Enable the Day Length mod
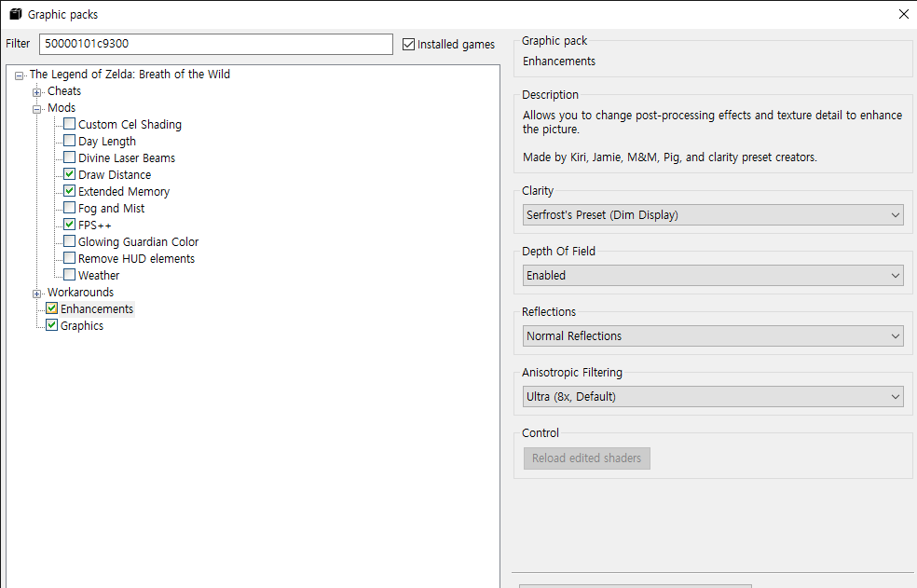This screenshot has height=588, width=917. point(70,141)
